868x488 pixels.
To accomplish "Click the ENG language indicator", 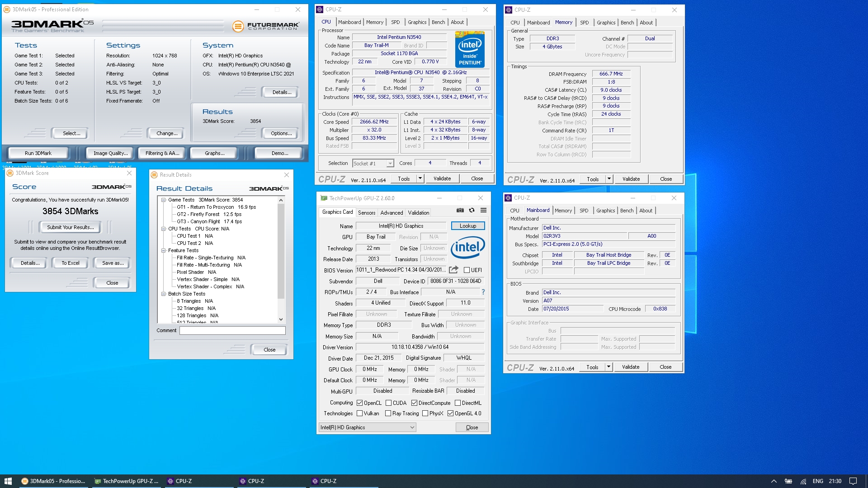I will 818,481.
